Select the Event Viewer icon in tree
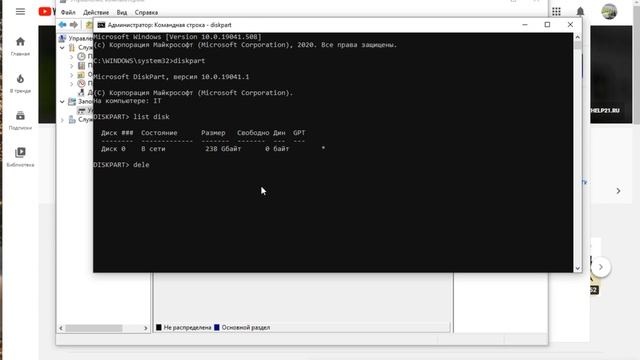This screenshot has width=640, height=360. (81, 65)
